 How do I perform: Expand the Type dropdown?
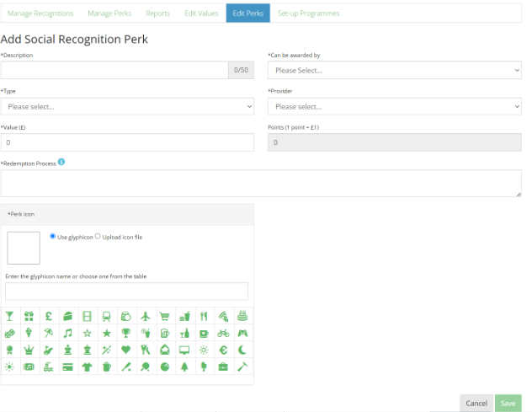(127, 107)
